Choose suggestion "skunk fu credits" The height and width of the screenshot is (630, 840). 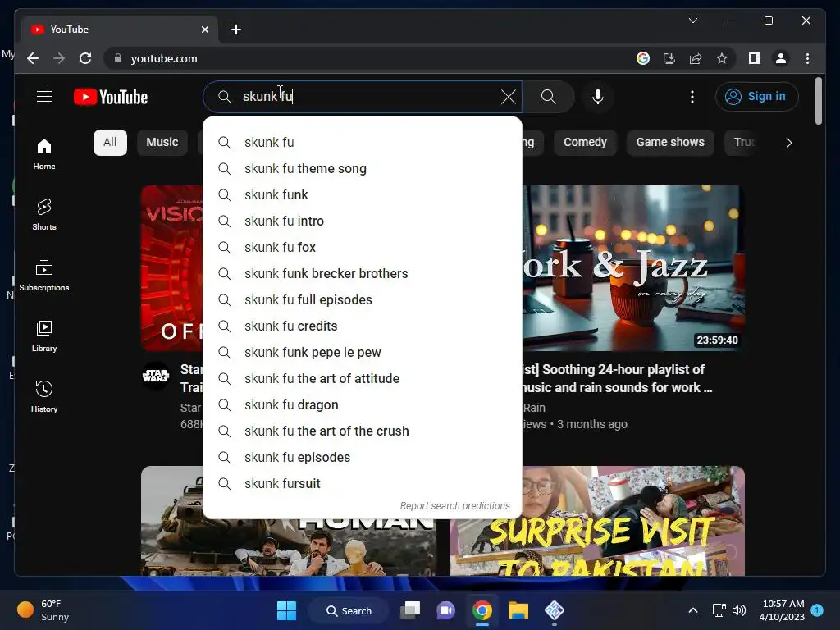(363, 326)
